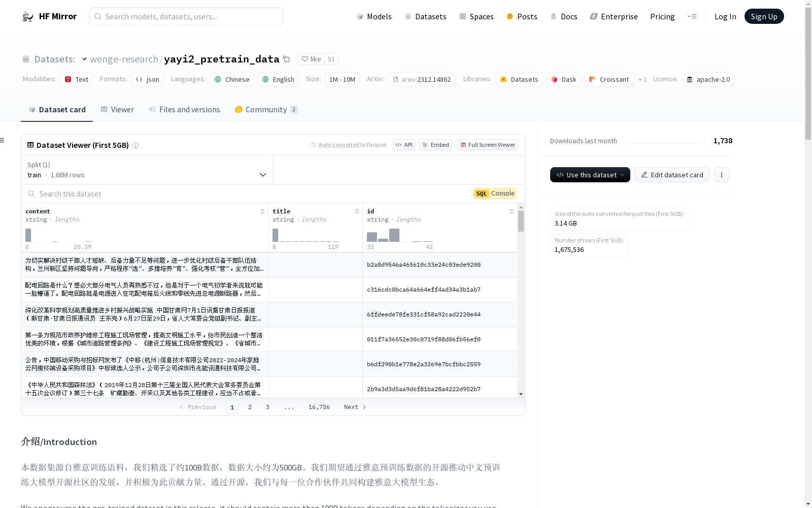Select the Dataset card tab
The width and height of the screenshot is (812, 508).
pos(57,109)
